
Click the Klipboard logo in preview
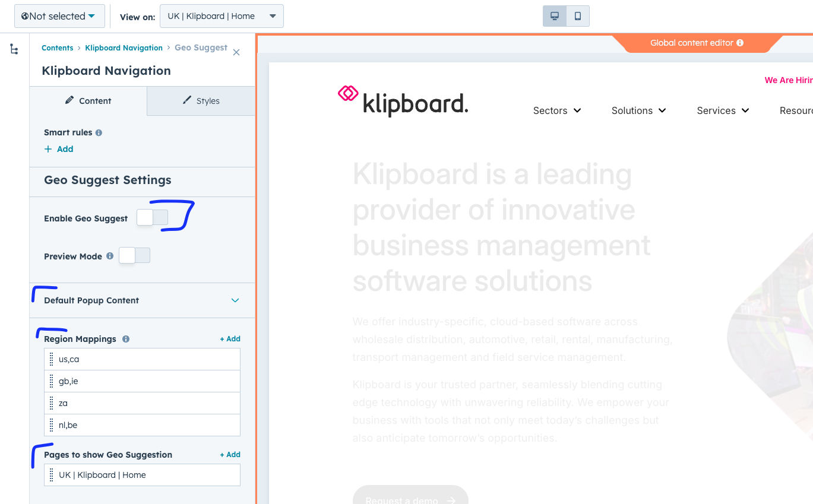(403, 101)
